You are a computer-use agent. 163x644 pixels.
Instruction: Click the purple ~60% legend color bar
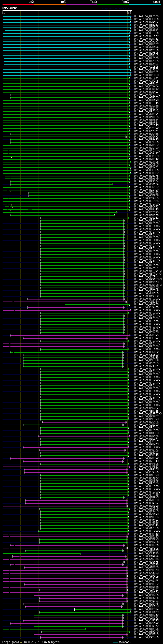(81, 5)
